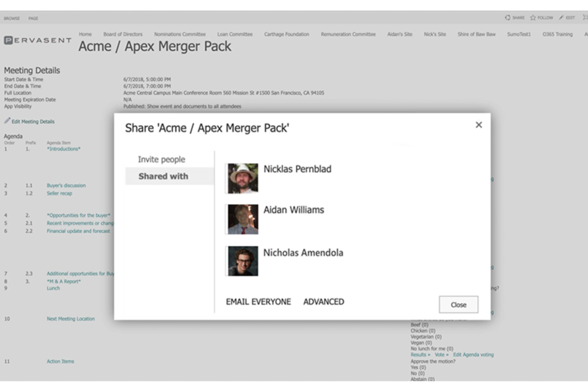Screen dimensions: 588x392
Task: Open the BROWSE ribbon tab
Action: (12, 18)
